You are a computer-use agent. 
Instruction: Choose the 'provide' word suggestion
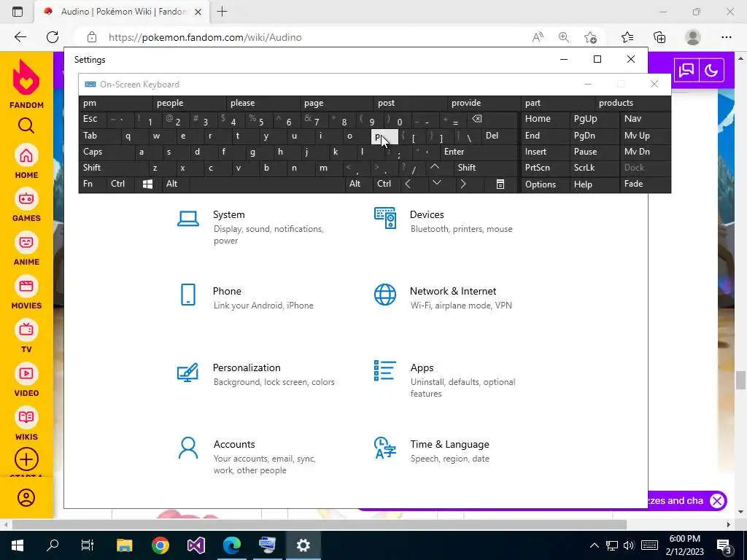coord(484,103)
